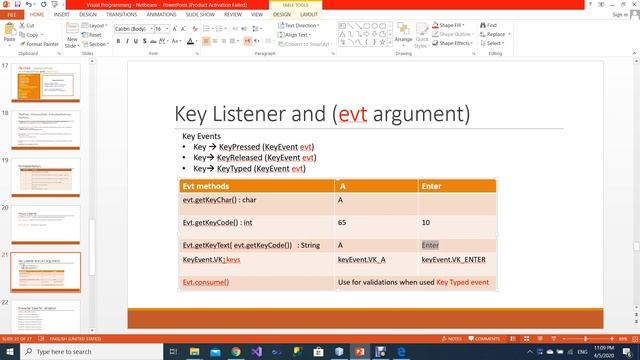
Task: Open the Section dropdown
Action: (x=96, y=44)
